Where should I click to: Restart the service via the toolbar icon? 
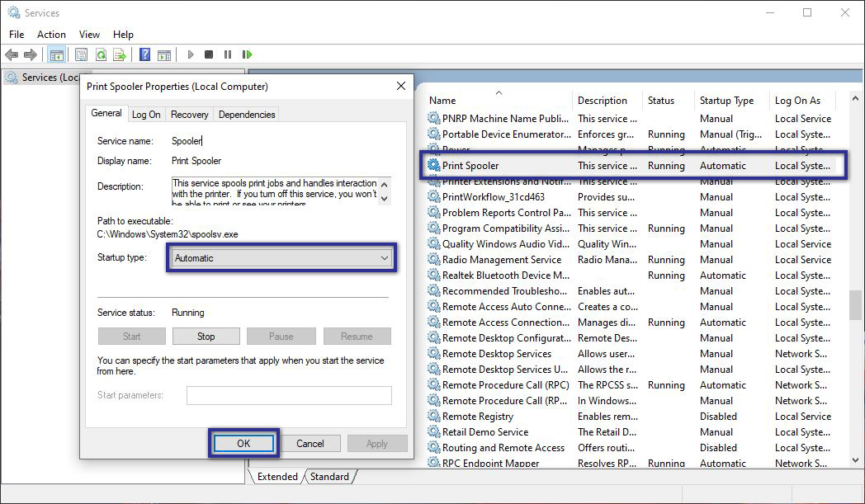tap(247, 54)
